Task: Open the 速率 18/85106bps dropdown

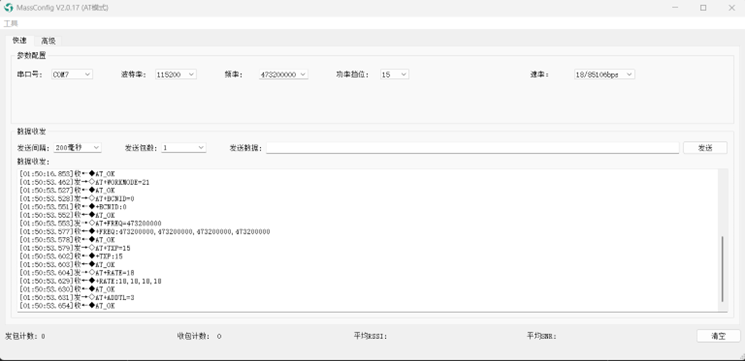Action: (604, 75)
